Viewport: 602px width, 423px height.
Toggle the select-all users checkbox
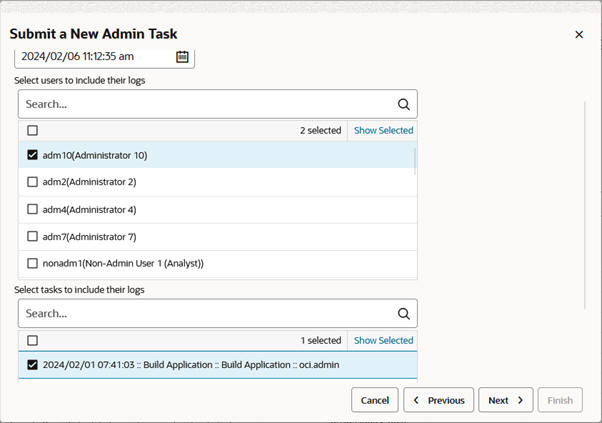point(33,131)
